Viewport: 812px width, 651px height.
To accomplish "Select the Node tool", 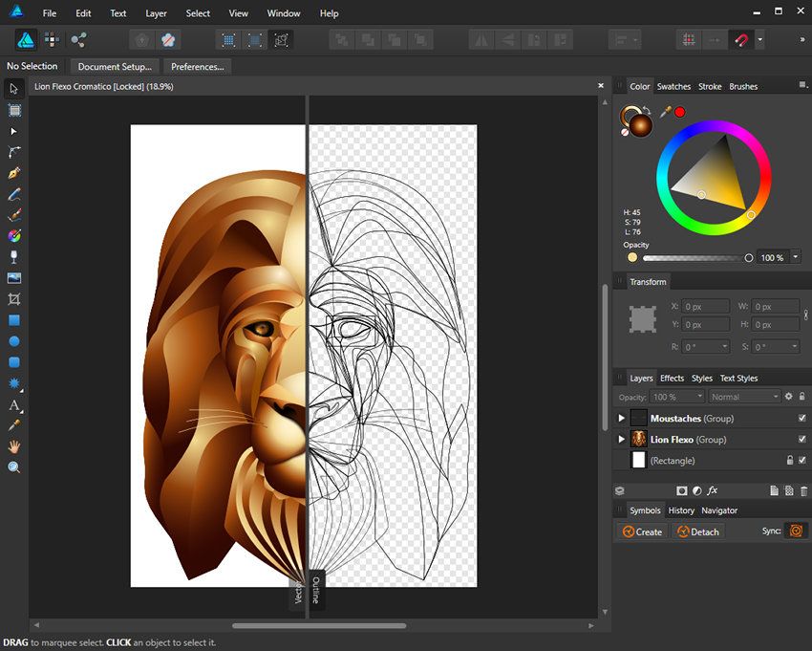I will click(x=14, y=131).
